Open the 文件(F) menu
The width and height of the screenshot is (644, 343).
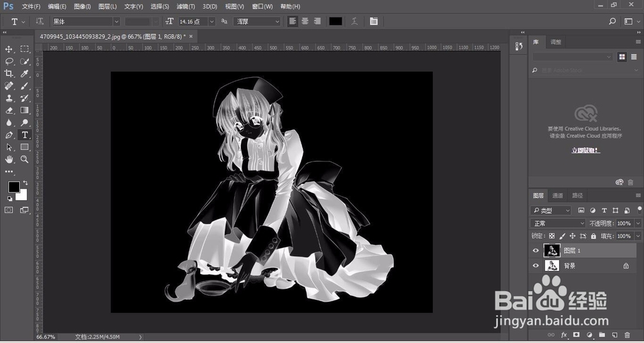(x=31, y=6)
